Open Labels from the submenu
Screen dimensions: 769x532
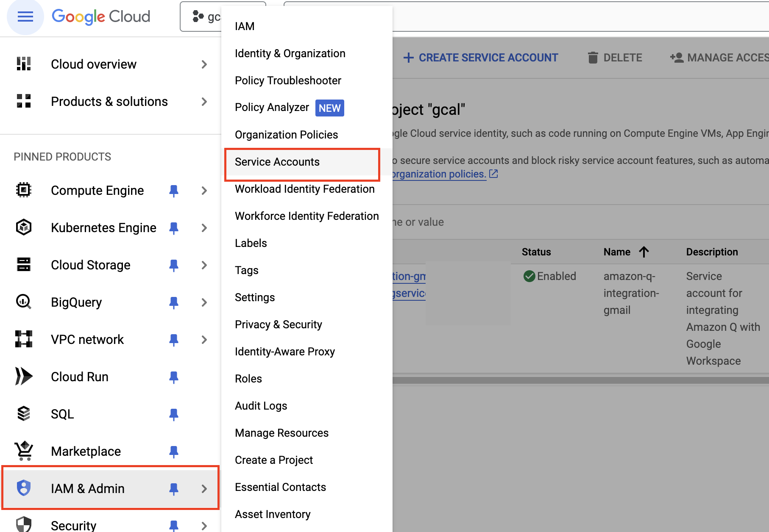tap(307, 243)
